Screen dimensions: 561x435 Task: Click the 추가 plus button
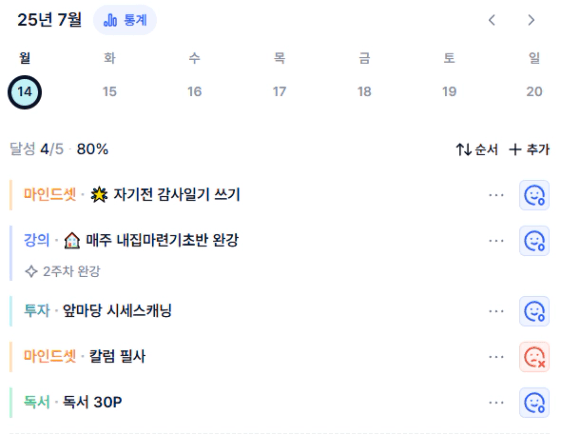pos(529,150)
